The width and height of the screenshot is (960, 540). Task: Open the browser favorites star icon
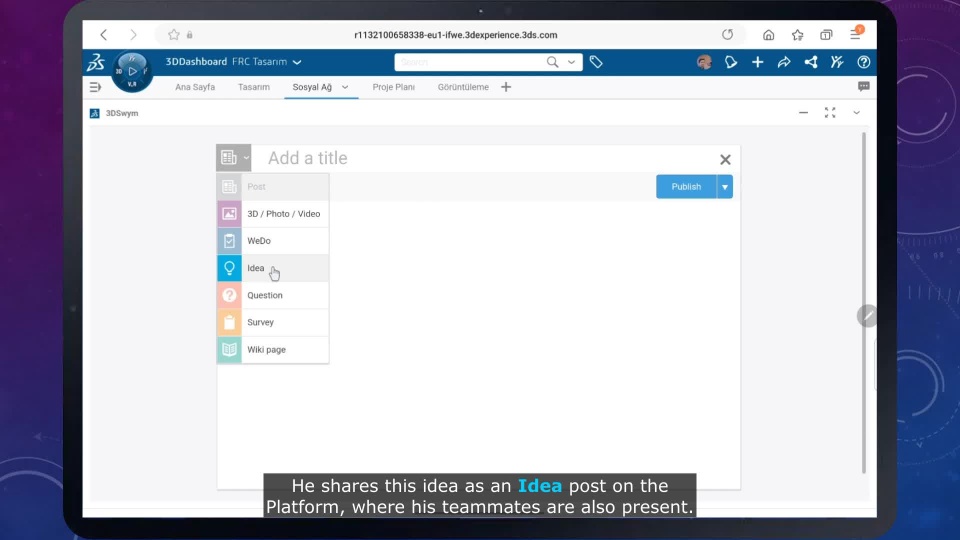(x=797, y=35)
